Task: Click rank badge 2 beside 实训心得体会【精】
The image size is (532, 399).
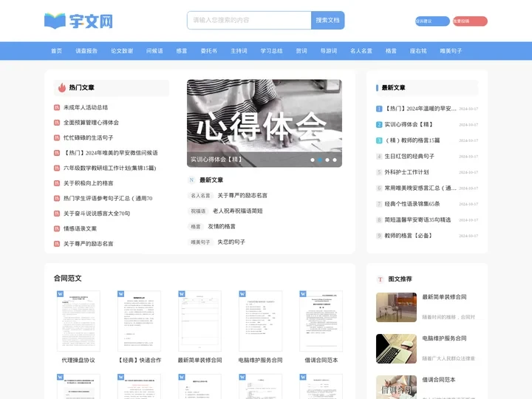Action: pos(379,125)
